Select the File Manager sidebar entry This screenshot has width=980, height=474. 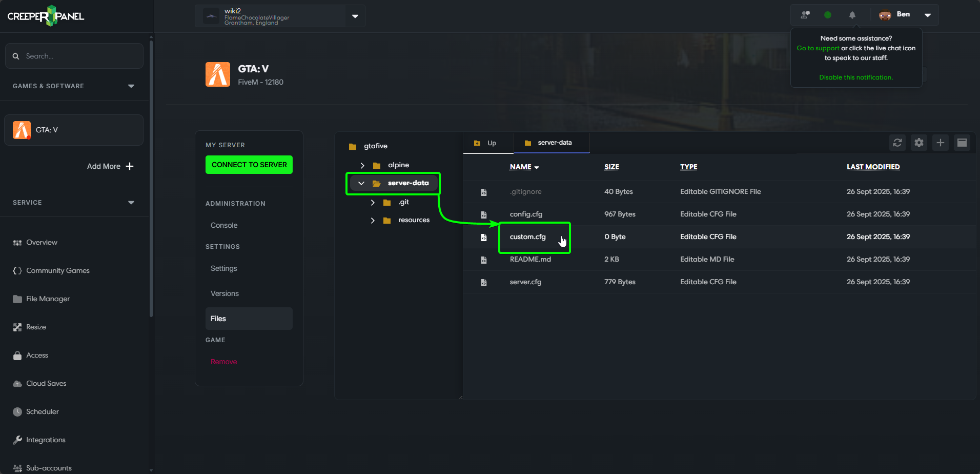click(x=48, y=299)
